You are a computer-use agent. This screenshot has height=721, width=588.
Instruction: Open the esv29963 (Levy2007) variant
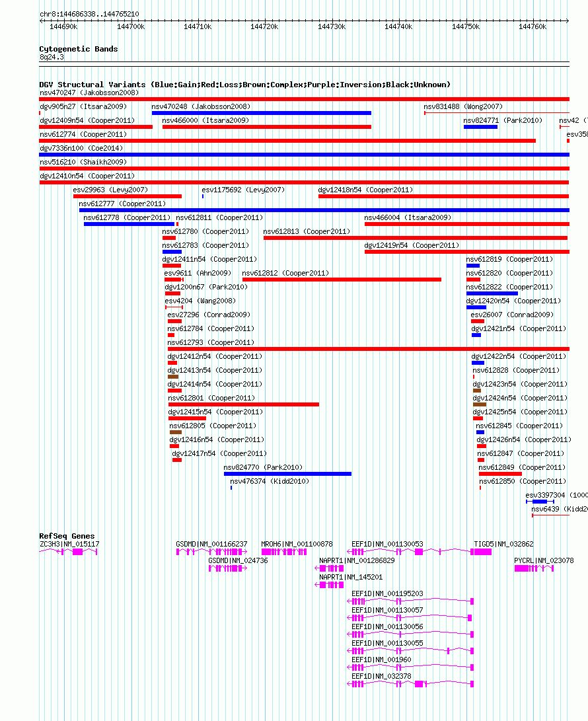tap(110, 190)
